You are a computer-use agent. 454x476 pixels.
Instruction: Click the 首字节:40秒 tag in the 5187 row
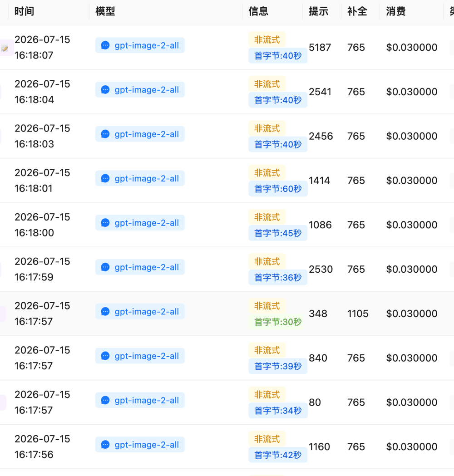point(278,55)
